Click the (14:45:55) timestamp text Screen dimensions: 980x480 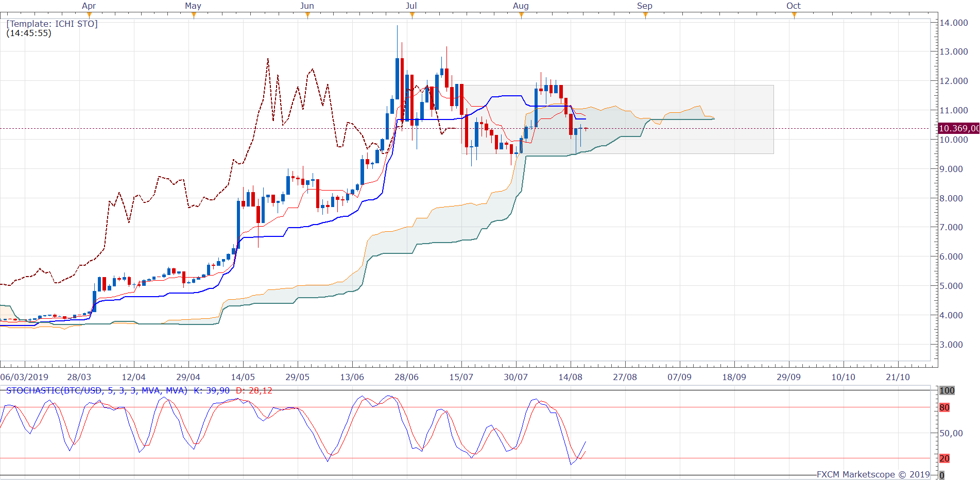click(x=29, y=33)
